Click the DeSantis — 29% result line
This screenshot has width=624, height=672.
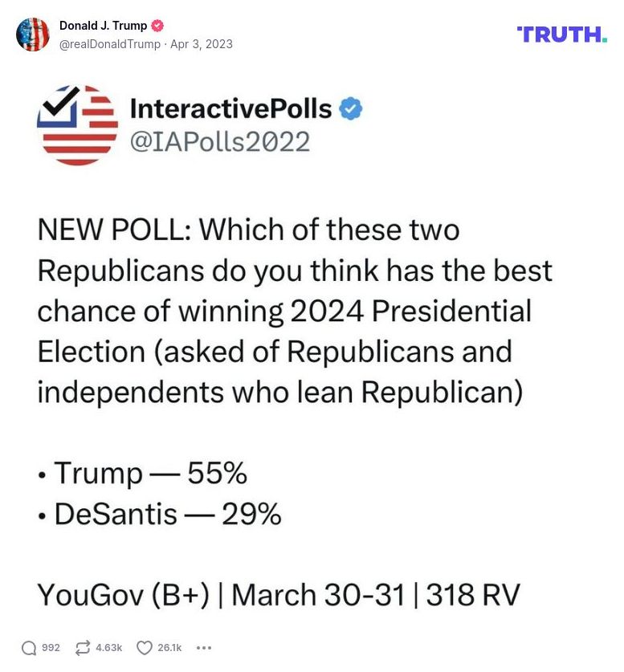[160, 514]
